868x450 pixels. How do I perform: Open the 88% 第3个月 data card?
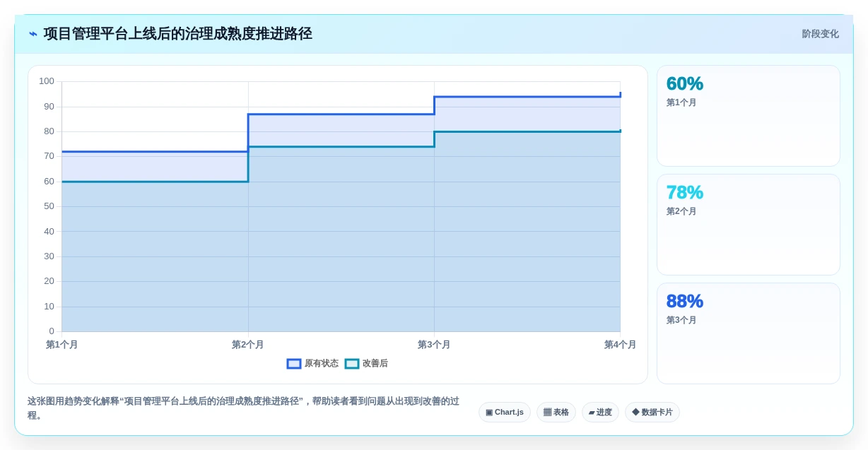click(749, 333)
